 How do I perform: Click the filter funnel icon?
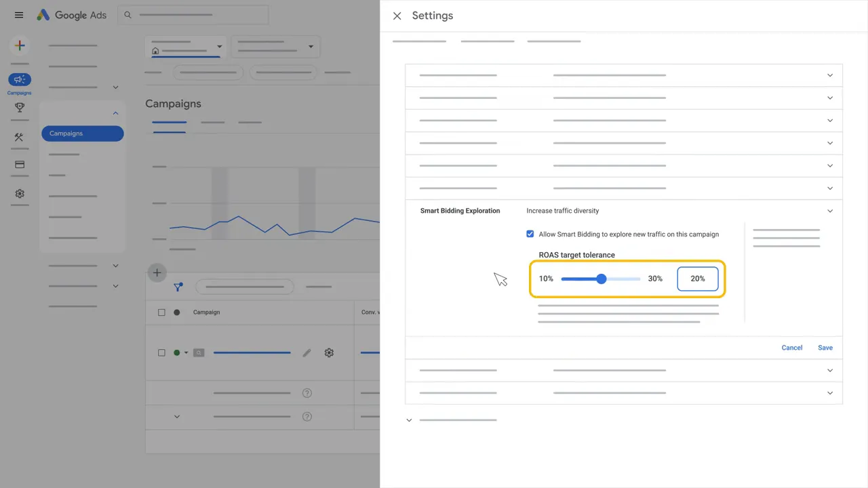(x=178, y=287)
